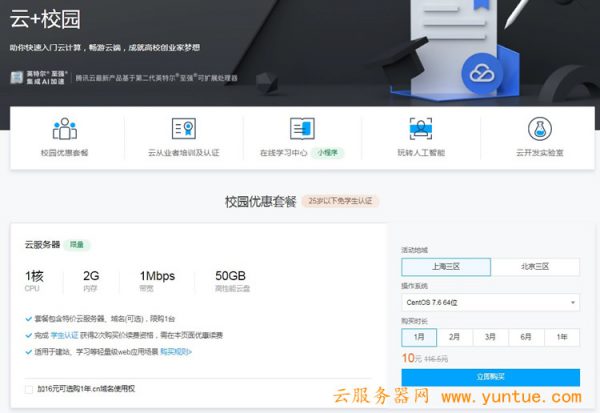Choose the 6月 purchase duration
This screenshot has height=413, width=600.
pos(526,337)
